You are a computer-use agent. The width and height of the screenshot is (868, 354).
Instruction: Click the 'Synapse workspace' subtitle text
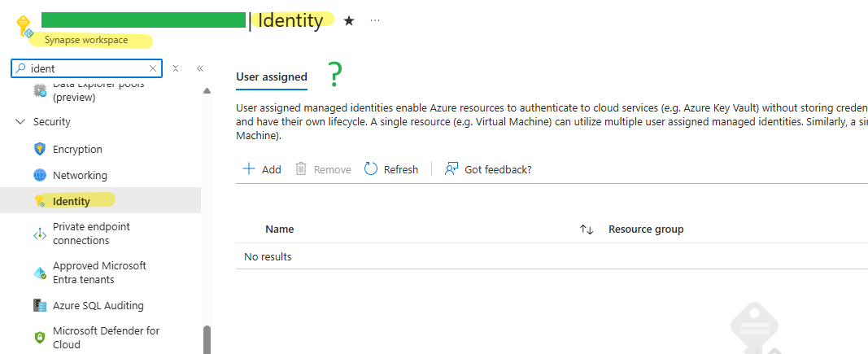(x=86, y=40)
